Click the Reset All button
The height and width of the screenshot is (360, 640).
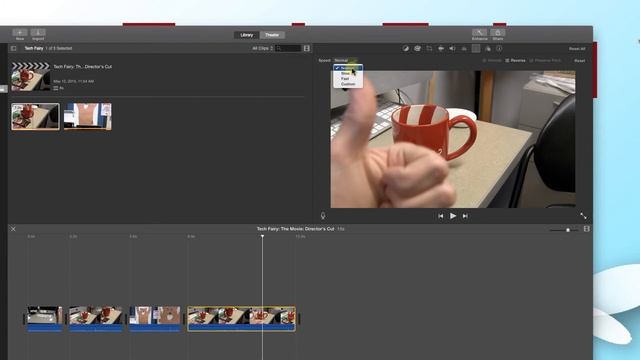tap(577, 49)
